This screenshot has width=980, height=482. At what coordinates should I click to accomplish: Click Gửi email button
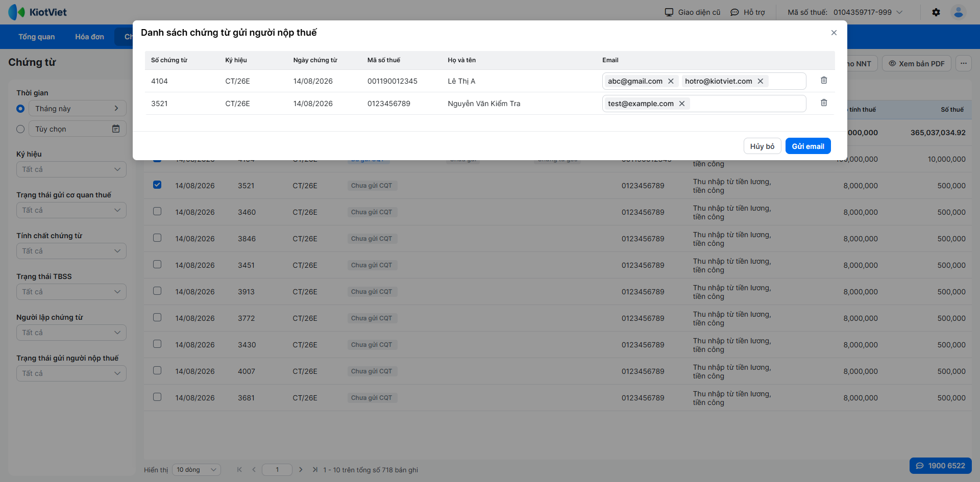808,146
